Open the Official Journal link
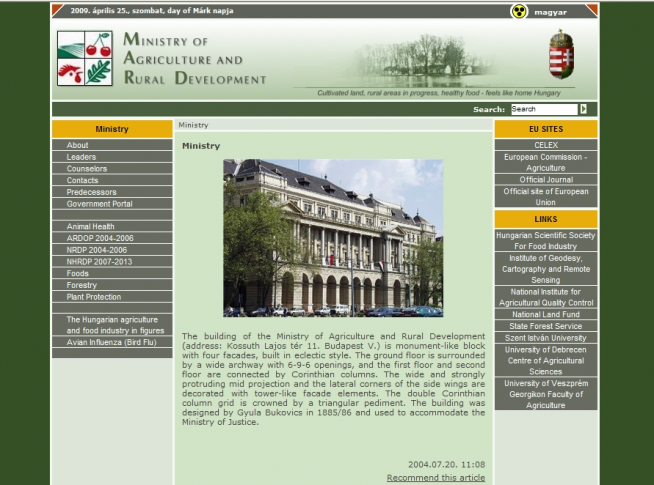Screen dimensions: 654x485 tap(546, 179)
